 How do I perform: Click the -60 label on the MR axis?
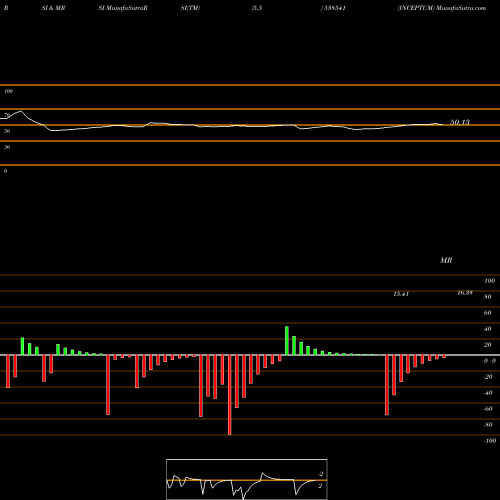pos(488,409)
